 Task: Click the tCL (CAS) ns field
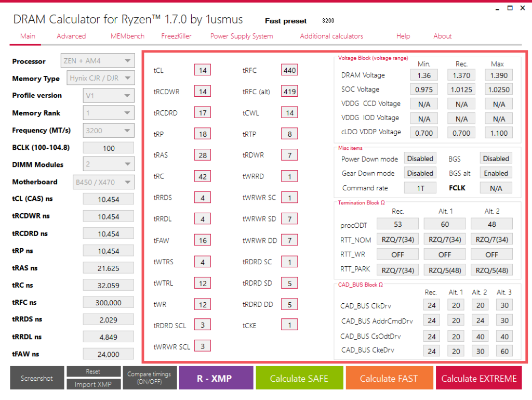tap(109, 199)
